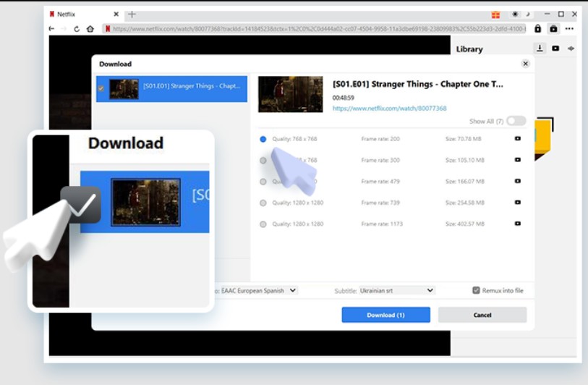
Task: Open a new tab with the plus icon
Action: coord(132,14)
